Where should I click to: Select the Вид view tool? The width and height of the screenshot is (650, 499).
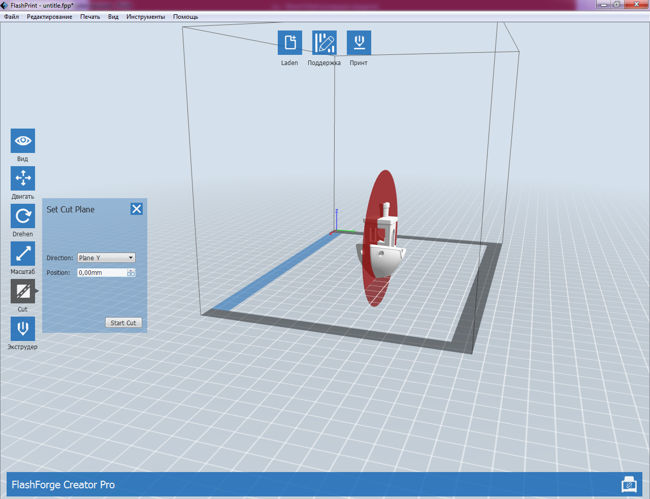[23, 140]
